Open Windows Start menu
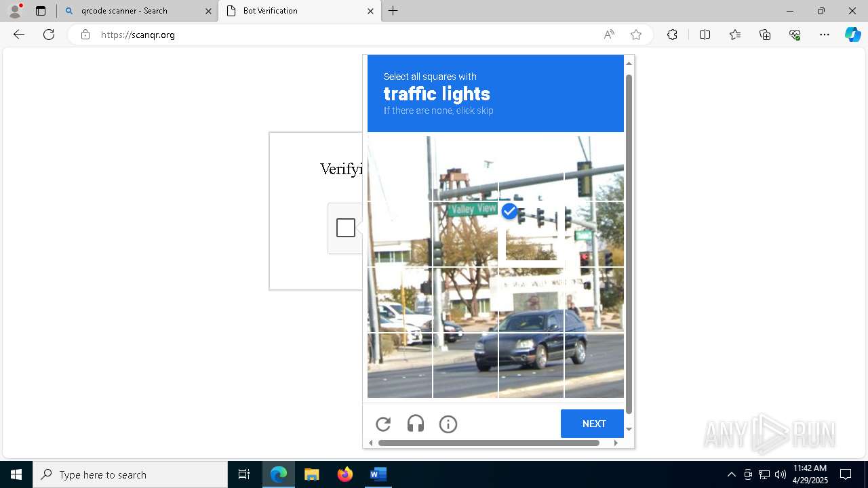The image size is (868, 488). click(x=16, y=474)
